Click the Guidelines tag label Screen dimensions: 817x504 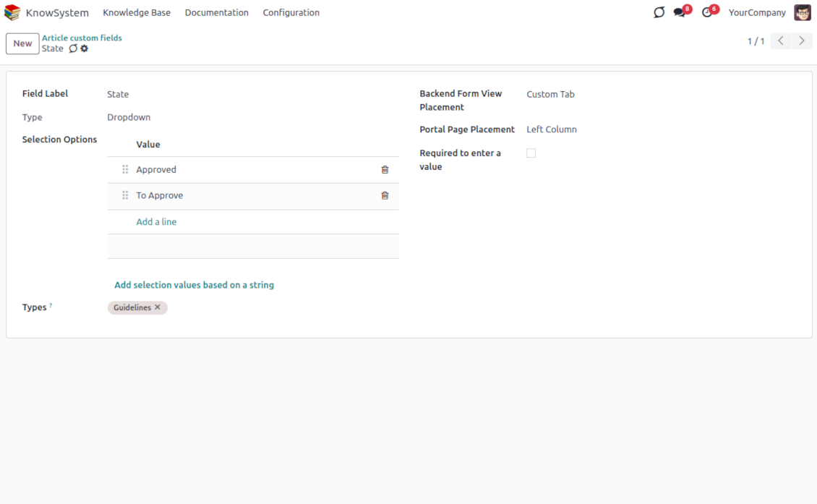click(132, 307)
